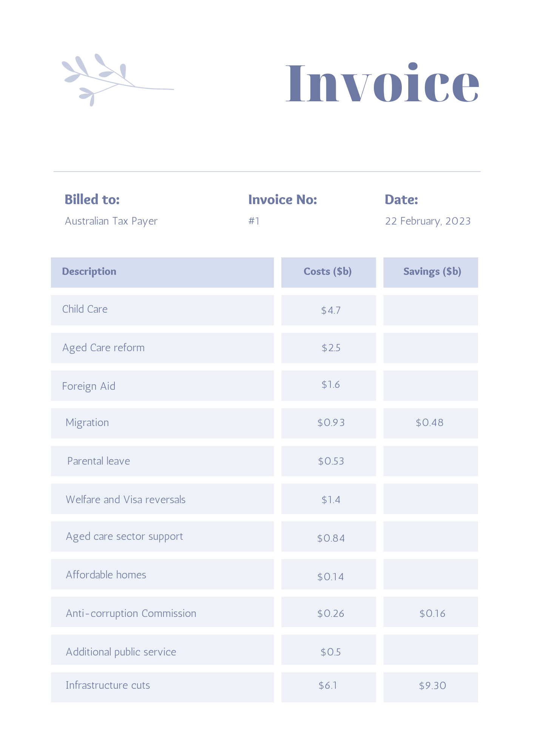Screen dimensions: 534x756
Task: Select invoice number #1
Action: click(254, 221)
